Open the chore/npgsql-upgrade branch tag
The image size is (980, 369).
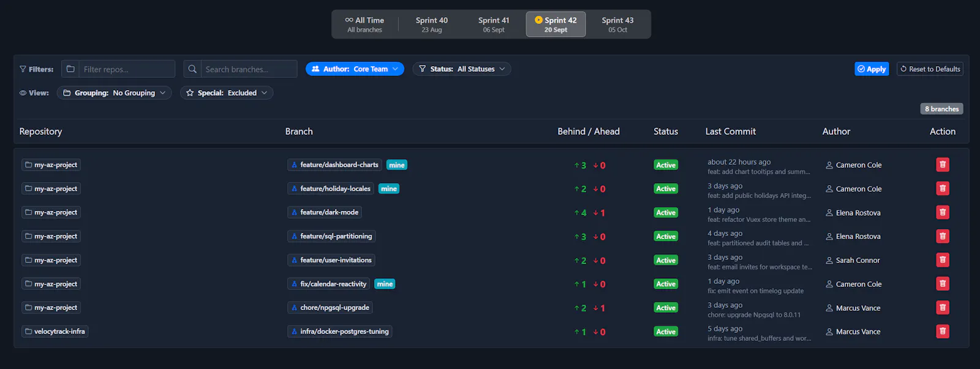(x=330, y=308)
